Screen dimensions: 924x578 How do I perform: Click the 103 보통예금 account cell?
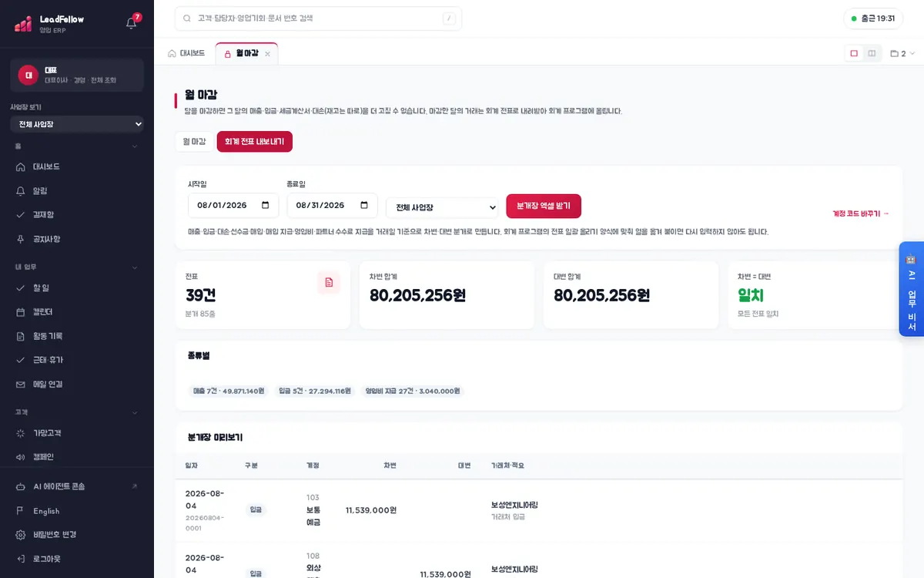click(313, 509)
